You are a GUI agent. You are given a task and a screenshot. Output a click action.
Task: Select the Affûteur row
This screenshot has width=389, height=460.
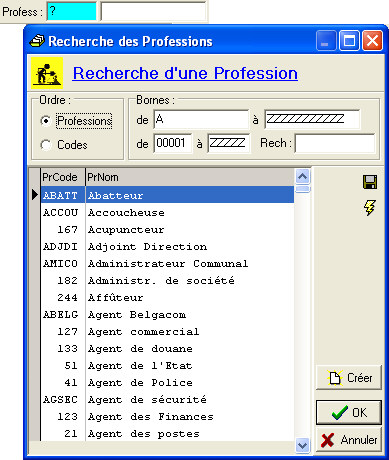click(167, 297)
